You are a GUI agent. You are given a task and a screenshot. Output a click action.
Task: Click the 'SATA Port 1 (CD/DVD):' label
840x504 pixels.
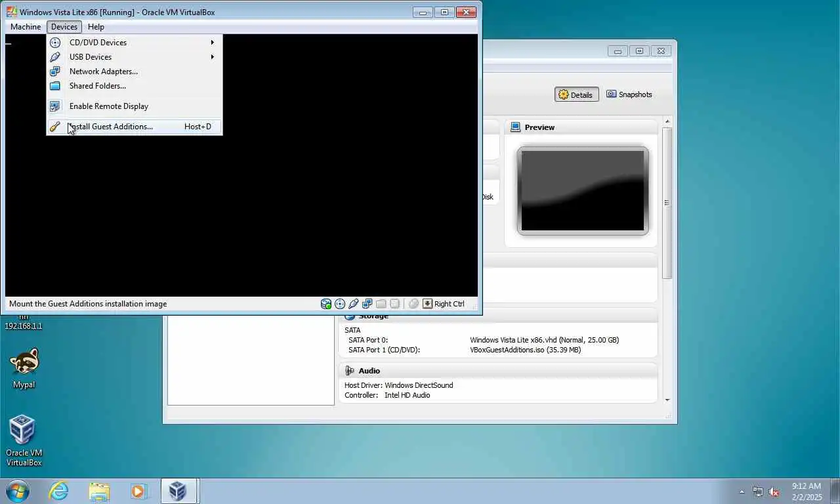384,350
